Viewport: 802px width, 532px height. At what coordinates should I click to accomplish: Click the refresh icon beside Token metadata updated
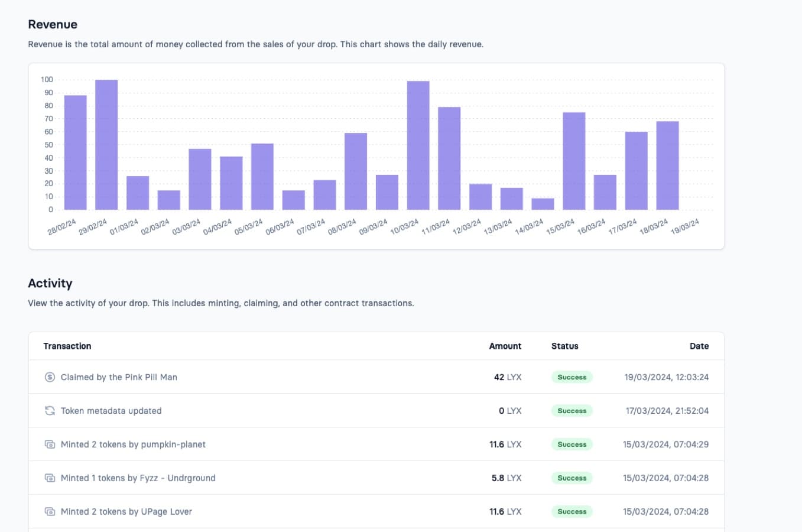[50, 411]
